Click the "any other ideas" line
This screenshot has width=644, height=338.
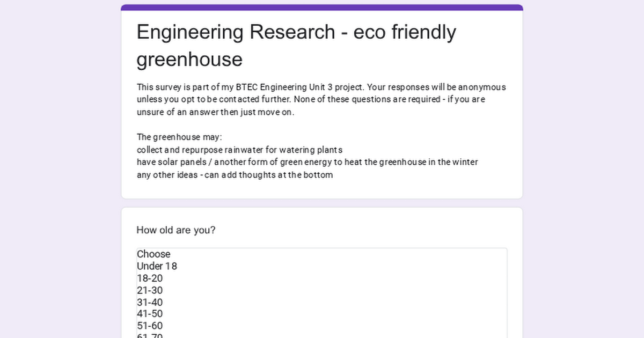point(235,175)
